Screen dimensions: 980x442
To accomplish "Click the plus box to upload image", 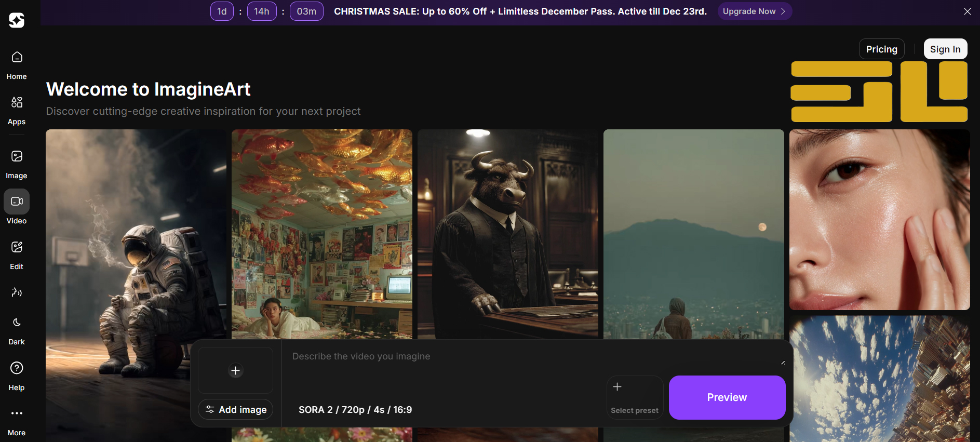I will (236, 370).
